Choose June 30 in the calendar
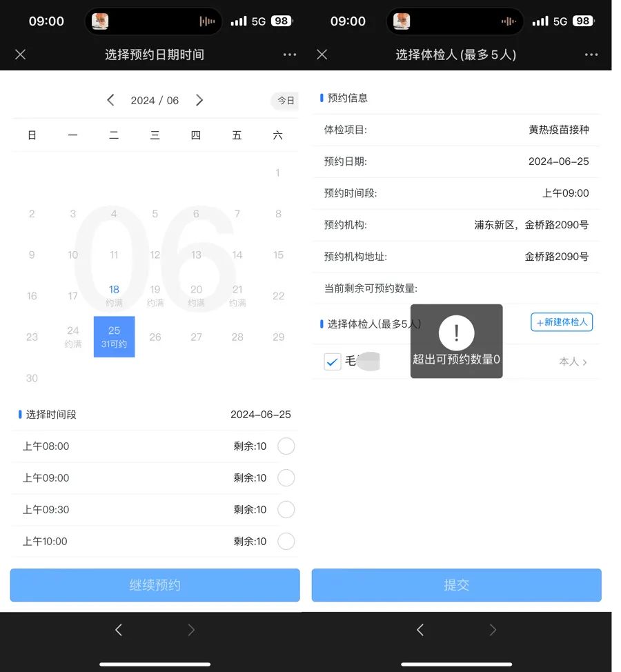Screen dimensions: 621x672 coord(32,378)
